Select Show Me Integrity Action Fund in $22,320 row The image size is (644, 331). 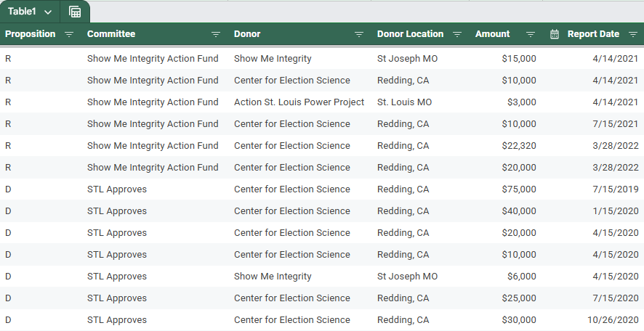tap(153, 146)
